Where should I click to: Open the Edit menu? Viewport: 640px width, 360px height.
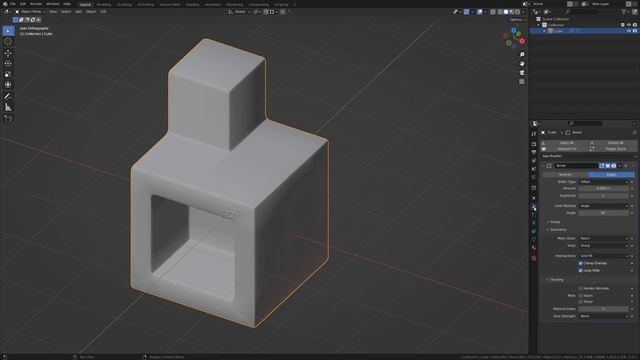pyautogui.click(x=23, y=4)
